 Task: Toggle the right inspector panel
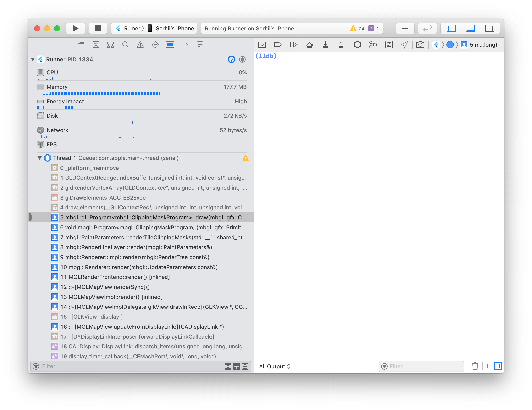click(490, 28)
